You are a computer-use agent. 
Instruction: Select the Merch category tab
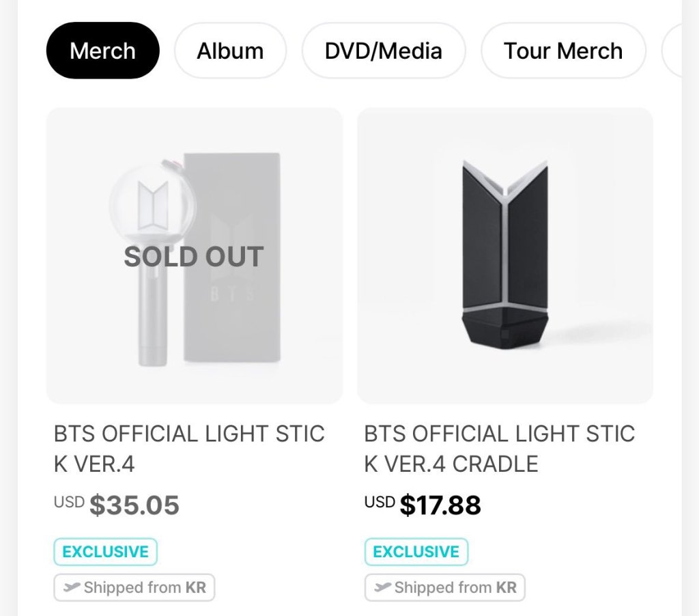coord(102,51)
